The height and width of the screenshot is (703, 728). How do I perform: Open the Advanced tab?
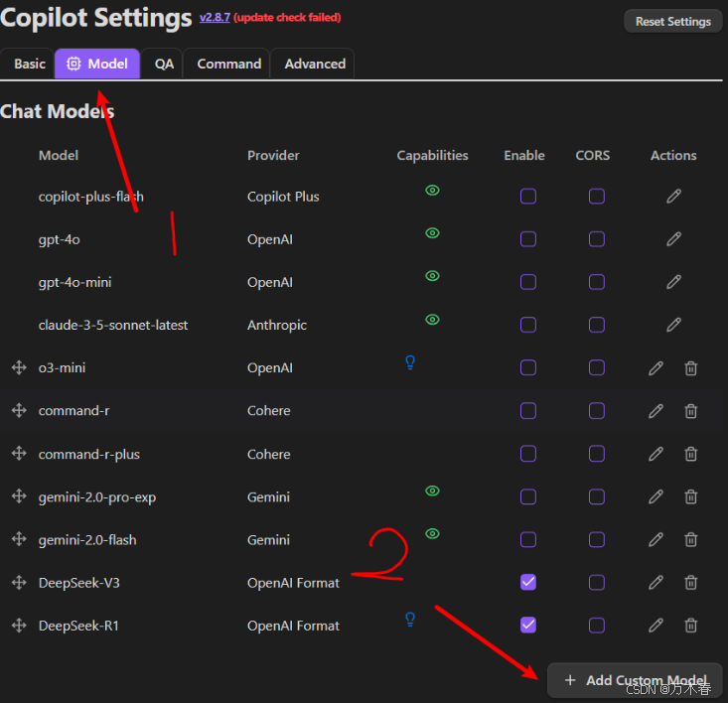(315, 64)
